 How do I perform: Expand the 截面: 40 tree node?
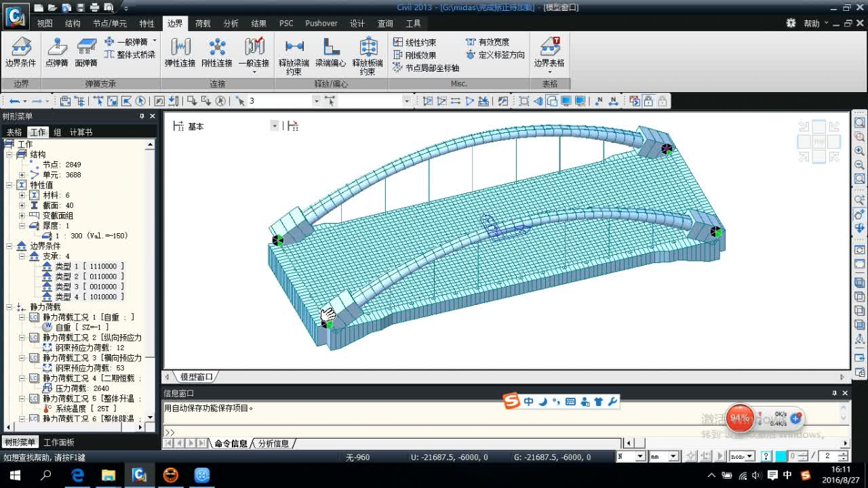[x=22, y=205]
